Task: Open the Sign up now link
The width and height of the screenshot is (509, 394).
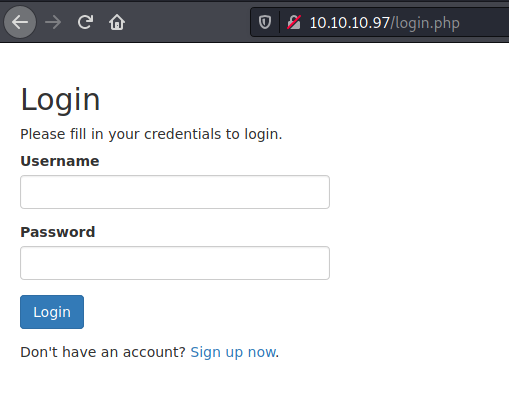Action: 233,352
